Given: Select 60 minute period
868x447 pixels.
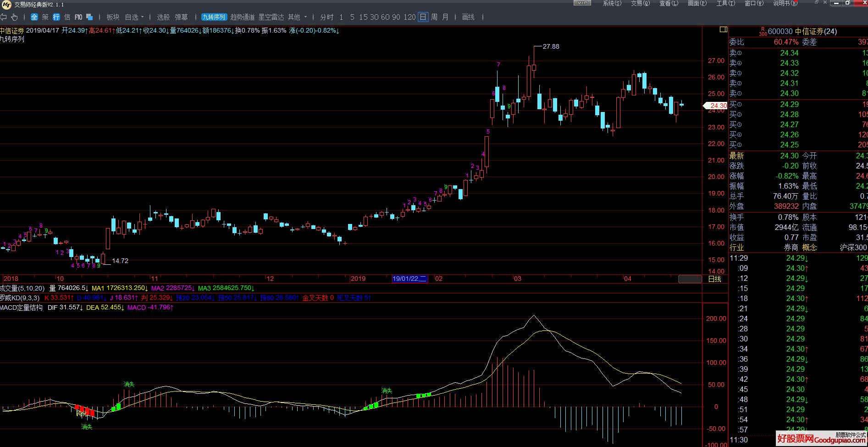Looking at the screenshot, I should pos(385,17).
